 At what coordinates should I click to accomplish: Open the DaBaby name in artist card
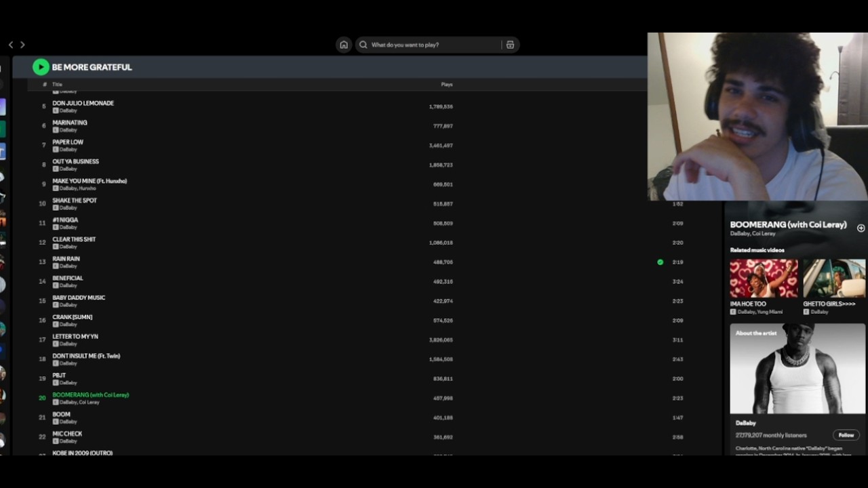(x=746, y=423)
